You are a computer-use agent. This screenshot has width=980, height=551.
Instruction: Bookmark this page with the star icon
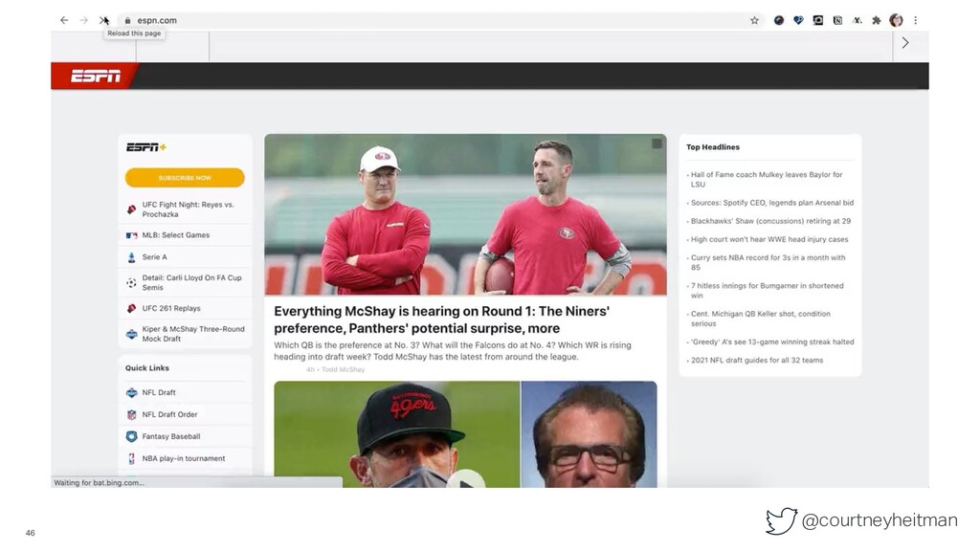point(754,21)
